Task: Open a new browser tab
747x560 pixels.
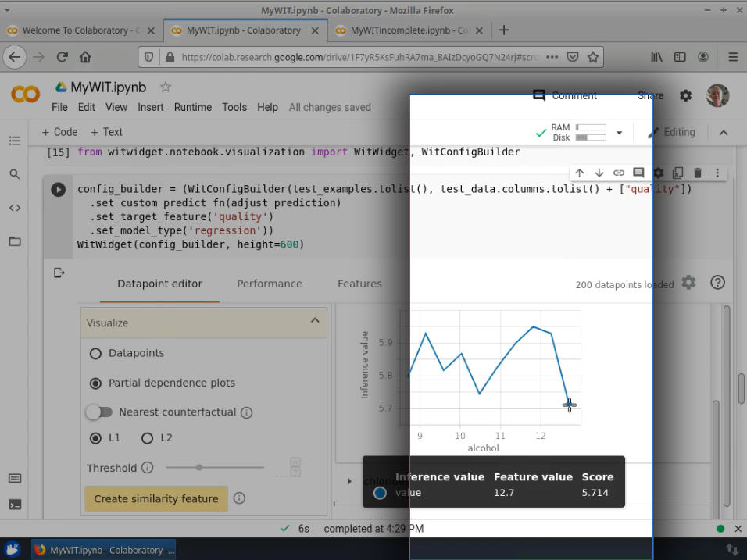Action: pyautogui.click(x=503, y=30)
